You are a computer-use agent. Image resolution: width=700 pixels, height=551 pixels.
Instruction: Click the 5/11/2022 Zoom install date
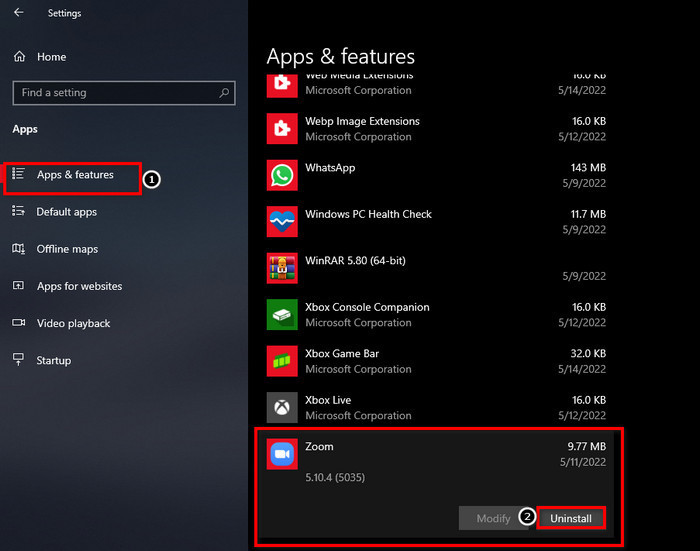coord(583,462)
